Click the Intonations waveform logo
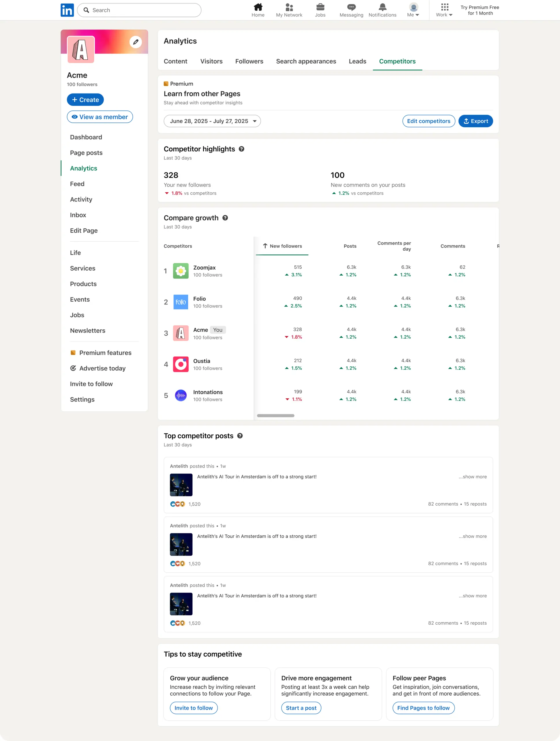 (181, 396)
